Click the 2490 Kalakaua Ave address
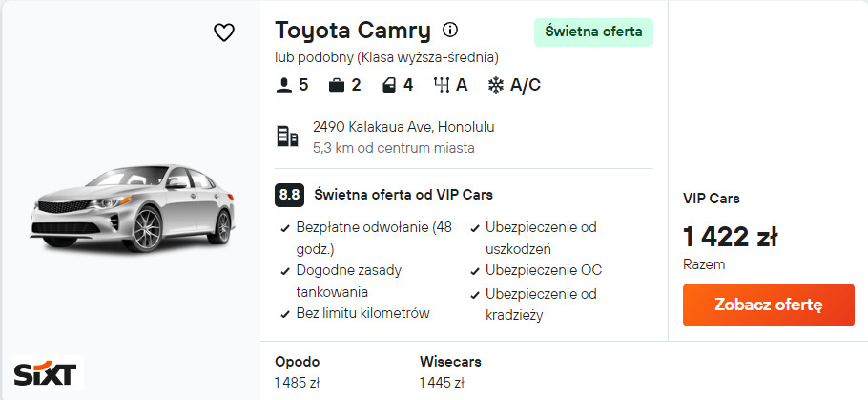The image size is (868, 400). [x=403, y=127]
